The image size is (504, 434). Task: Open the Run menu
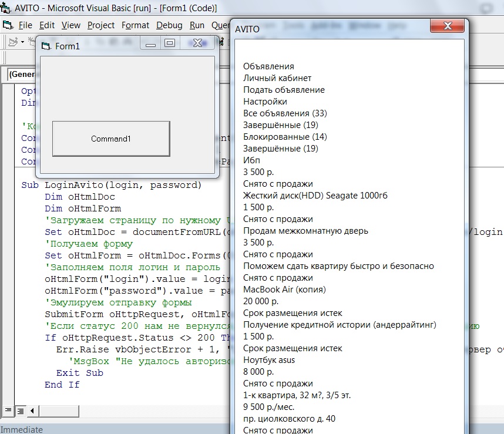pyautogui.click(x=197, y=25)
